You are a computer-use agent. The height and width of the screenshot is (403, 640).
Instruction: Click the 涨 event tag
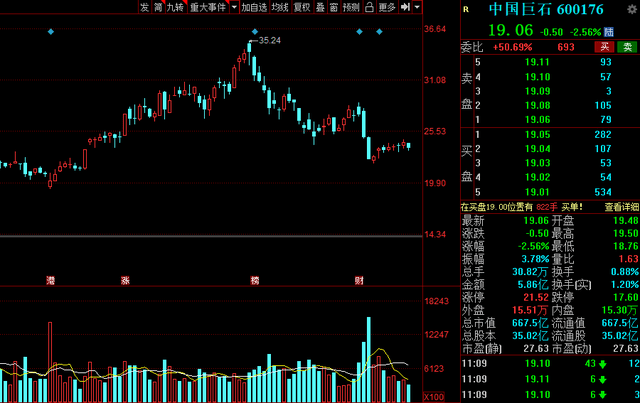[125, 281]
